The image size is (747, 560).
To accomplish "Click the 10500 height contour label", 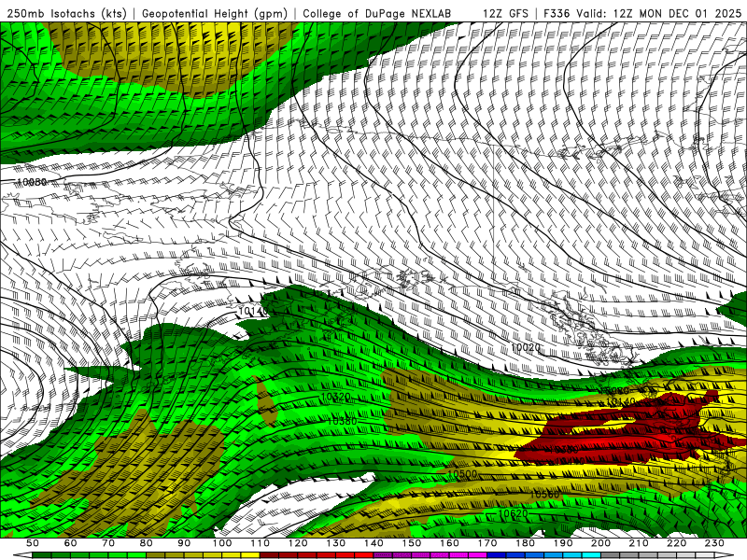I will (462, 474).
